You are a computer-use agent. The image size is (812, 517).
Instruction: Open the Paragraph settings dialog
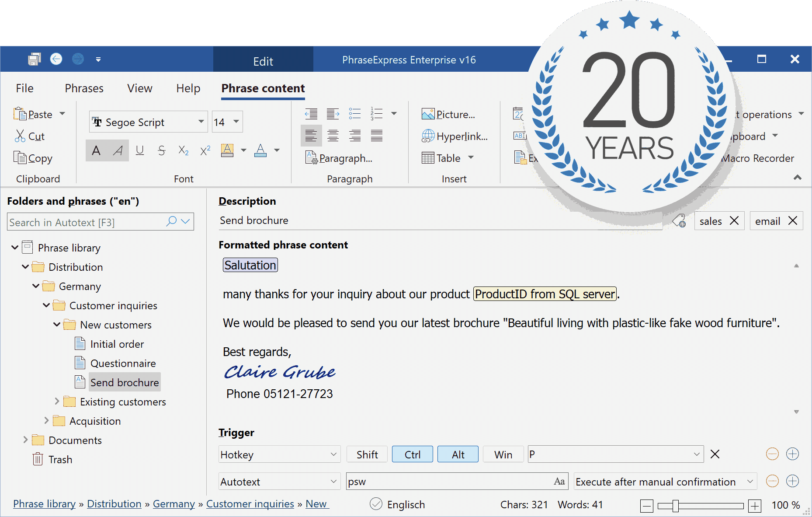[x=340, y=158]
